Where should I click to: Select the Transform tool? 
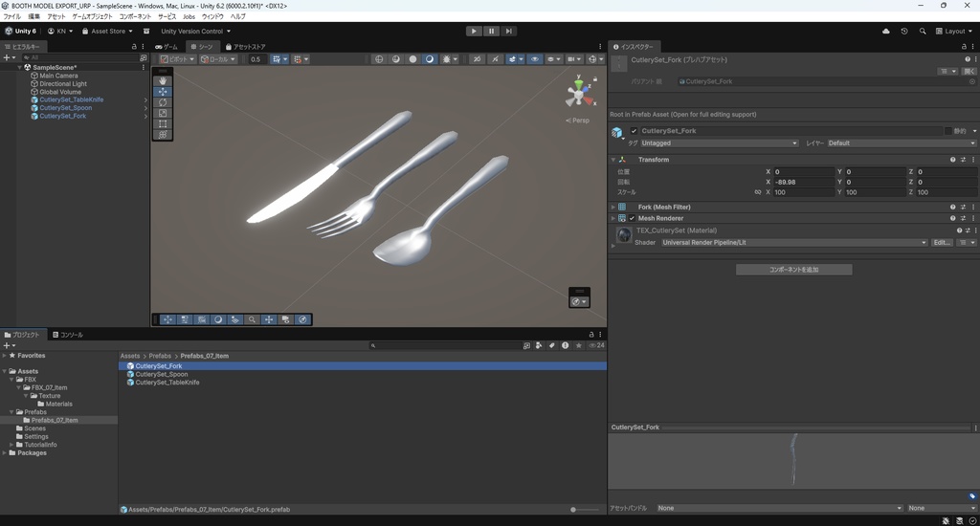[163, 134]
